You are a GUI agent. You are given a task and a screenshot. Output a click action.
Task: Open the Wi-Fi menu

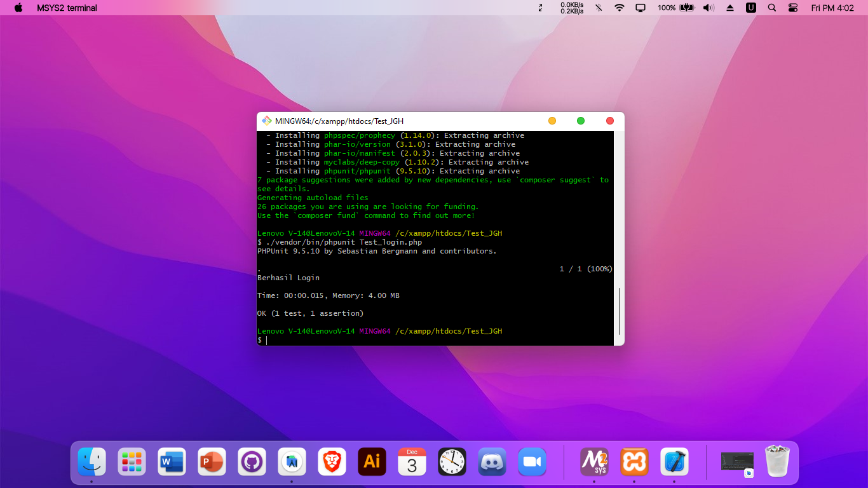pyautogui.click(x=619, y=8)
